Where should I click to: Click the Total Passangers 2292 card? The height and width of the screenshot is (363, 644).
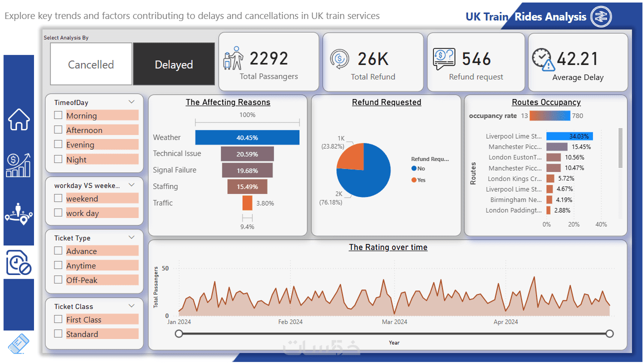pos(268,62)
